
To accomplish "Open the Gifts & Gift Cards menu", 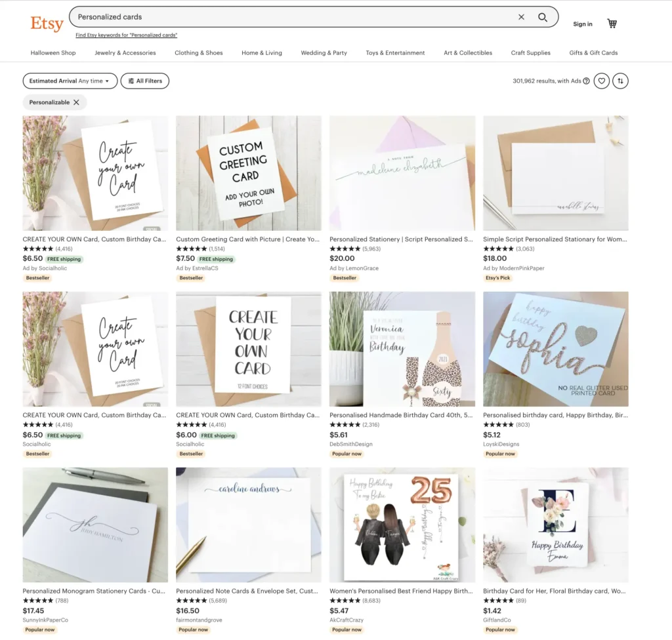I will tap(593, 52).
